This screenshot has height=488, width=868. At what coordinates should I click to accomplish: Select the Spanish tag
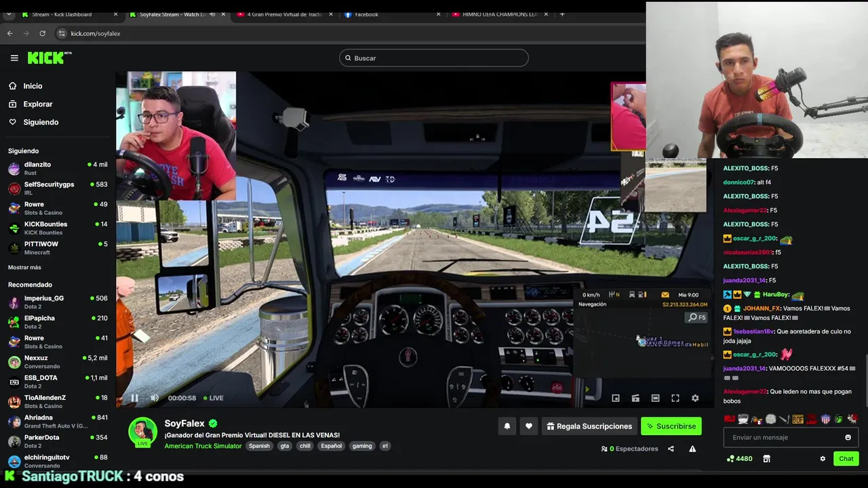(259, 446)
